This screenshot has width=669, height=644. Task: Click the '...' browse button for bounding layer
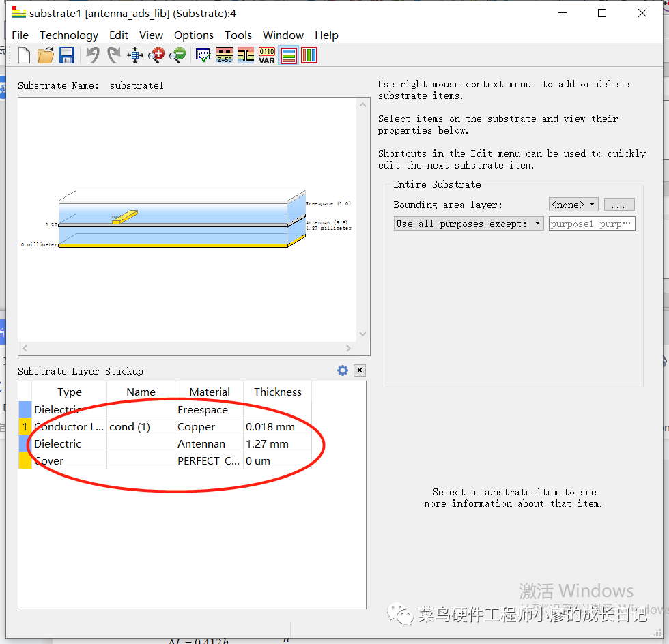619,205
